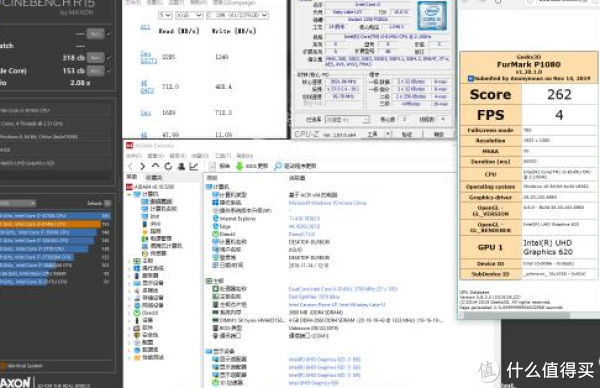Click CrystalDiskMark All button
This screenshot has height=388, width=600.
point(145,27)
